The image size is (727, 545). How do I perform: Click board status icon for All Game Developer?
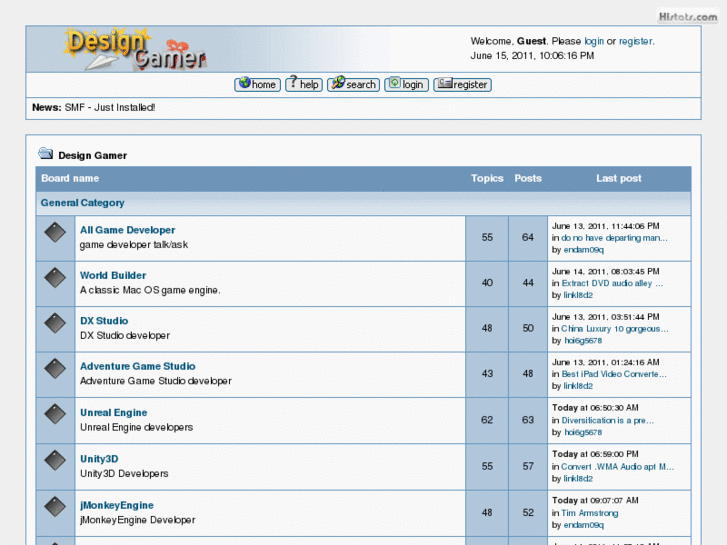pos(55,232)
